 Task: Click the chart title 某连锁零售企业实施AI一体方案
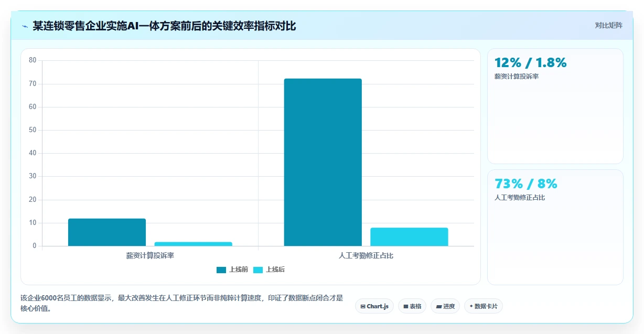tap(164, 26)
